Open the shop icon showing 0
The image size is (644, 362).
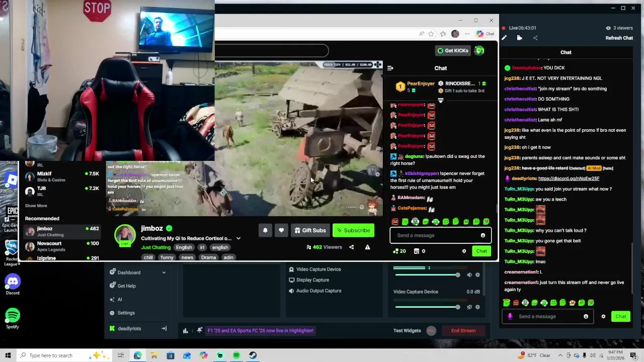coord(420,251)
